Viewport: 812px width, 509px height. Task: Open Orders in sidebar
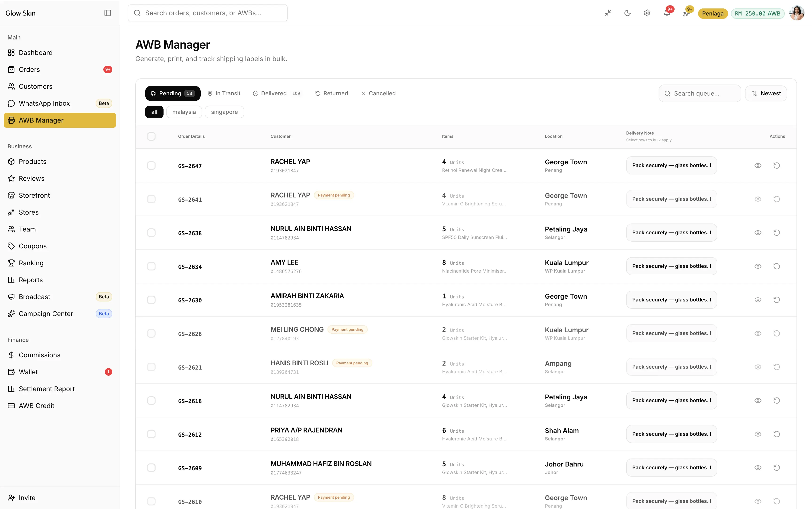click(60, 69)
